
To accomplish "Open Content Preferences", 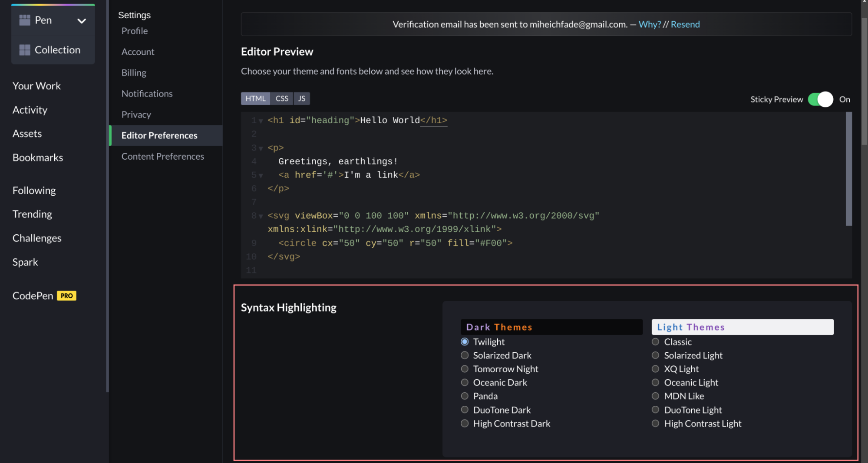I will coord(163,156).
